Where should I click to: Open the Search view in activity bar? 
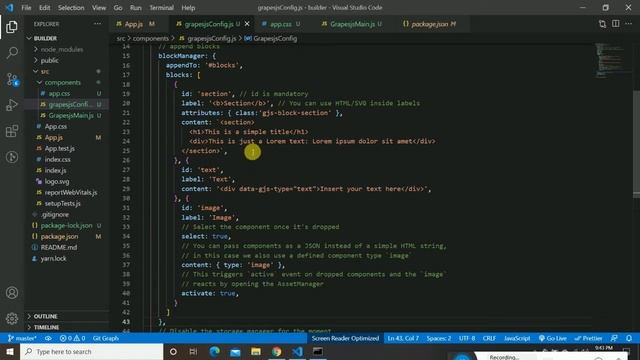coord(12,53)
